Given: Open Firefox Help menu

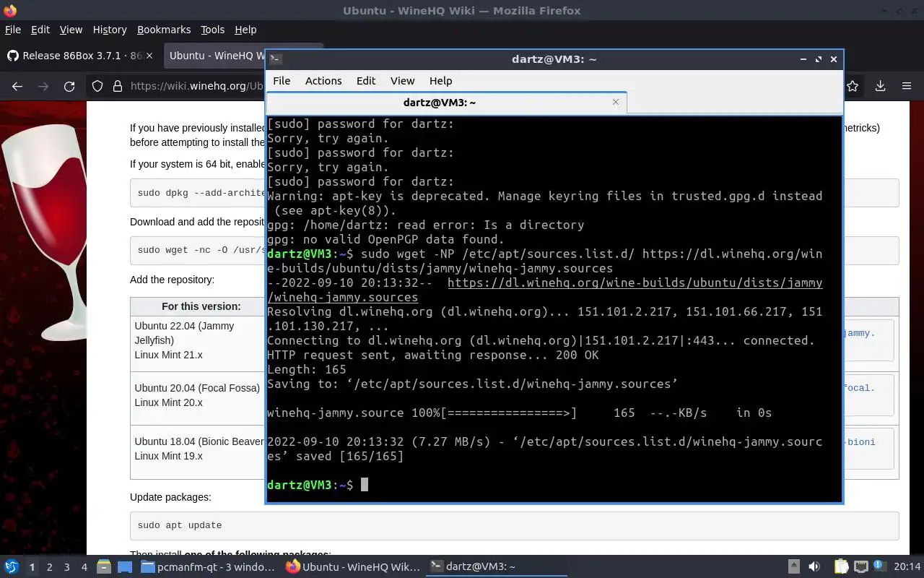Looking at the screenshot, I should coord(245,30).
